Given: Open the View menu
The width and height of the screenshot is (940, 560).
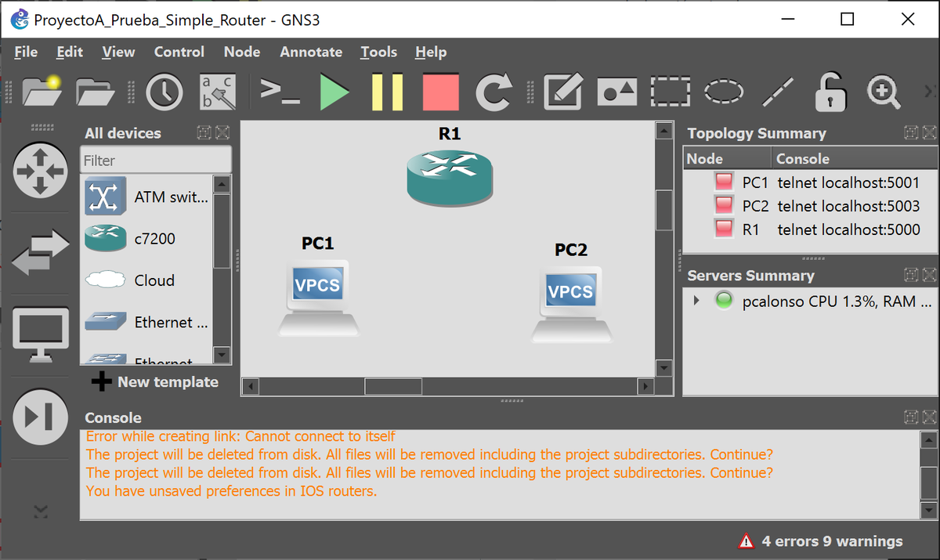Looking at the screenshot, I should click(118, 52).
